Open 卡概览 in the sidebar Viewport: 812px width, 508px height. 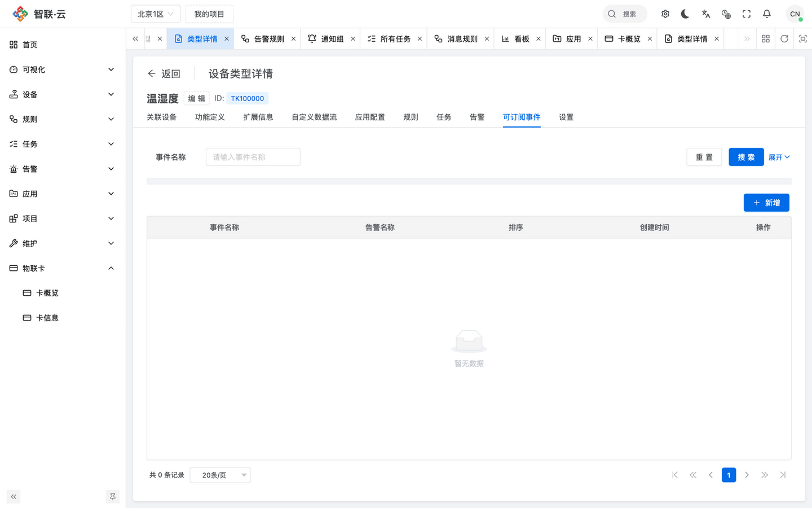(62, 293)
